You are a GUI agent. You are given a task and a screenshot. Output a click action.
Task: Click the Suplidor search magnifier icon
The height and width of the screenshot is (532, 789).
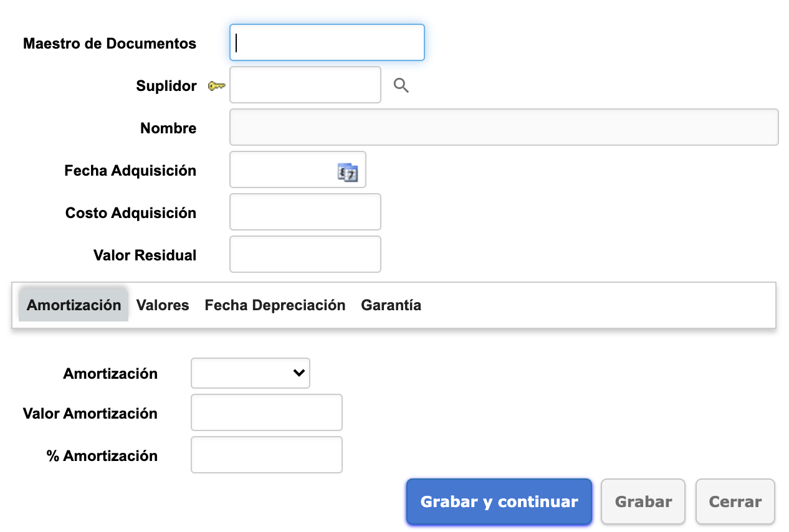(401, 86)
